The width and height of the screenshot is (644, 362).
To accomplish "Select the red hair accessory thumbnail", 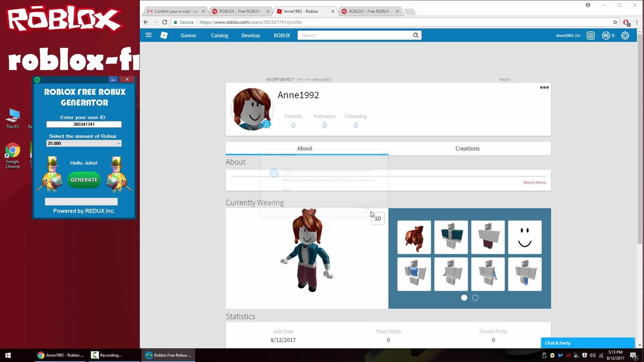I will (414, 237).
